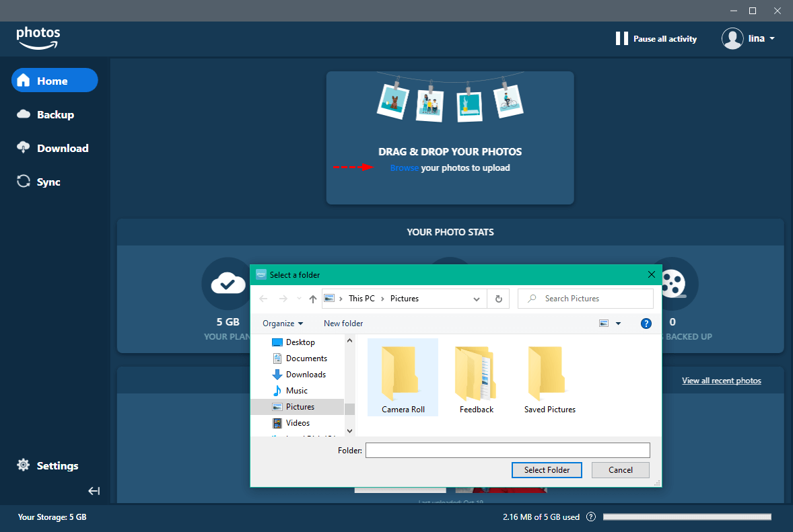Select Downloads in the navigation tree

(x=305, y=375)
